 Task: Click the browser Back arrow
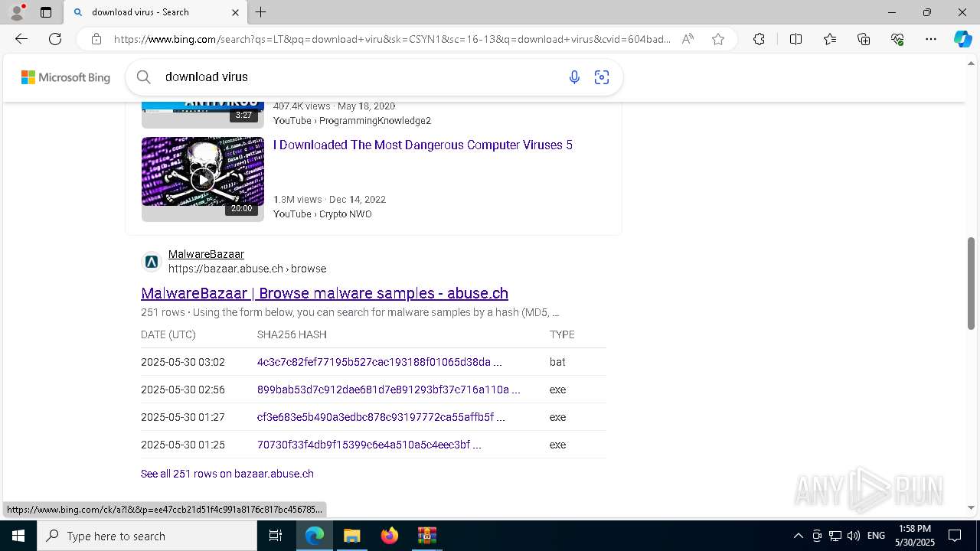[21, 39]
